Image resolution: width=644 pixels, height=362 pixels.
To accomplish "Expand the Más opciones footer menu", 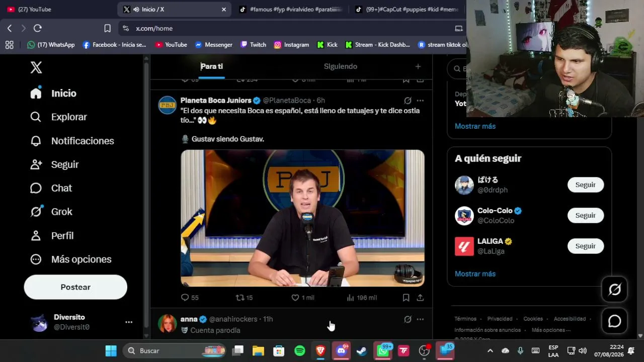I will pos(551,330).
